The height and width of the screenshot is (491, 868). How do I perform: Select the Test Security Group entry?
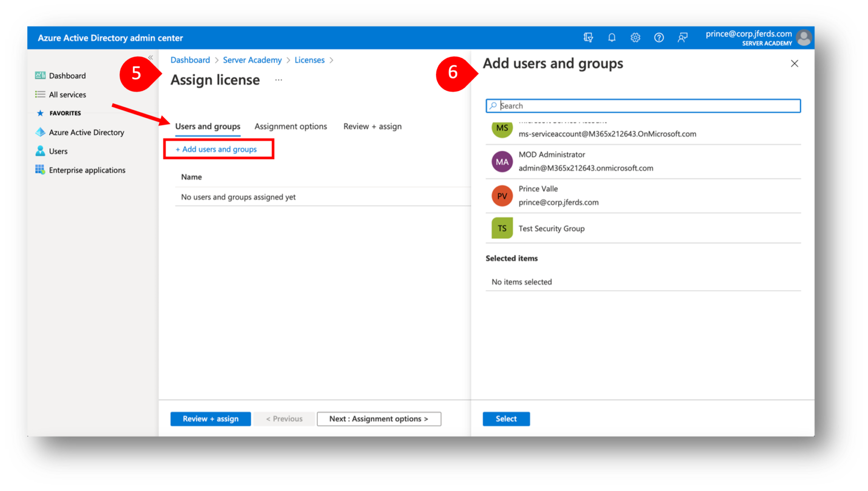click(x=551, y=228)
